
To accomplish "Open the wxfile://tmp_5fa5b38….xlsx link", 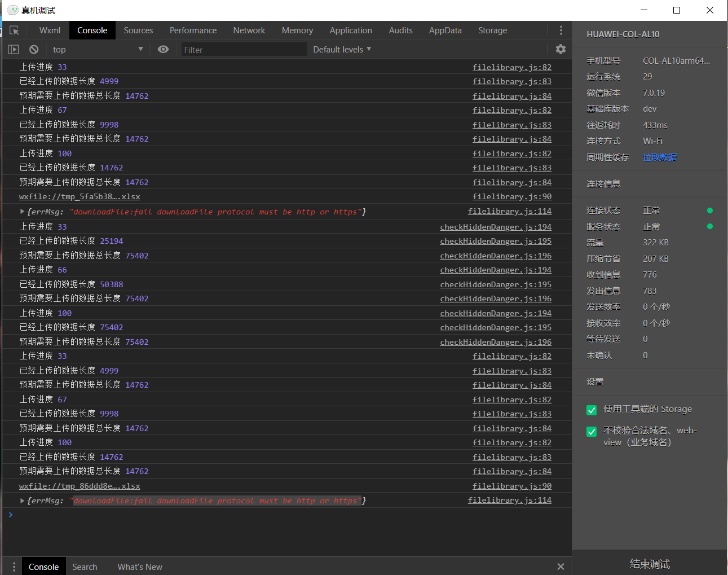I will click(80, 197).
